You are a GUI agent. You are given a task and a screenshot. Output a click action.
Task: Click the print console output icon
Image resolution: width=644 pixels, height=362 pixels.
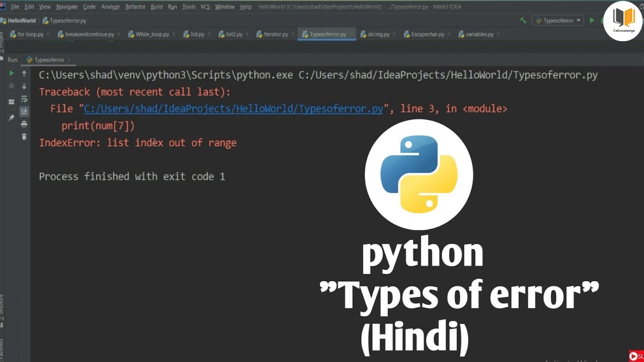[x=24, y=124]
